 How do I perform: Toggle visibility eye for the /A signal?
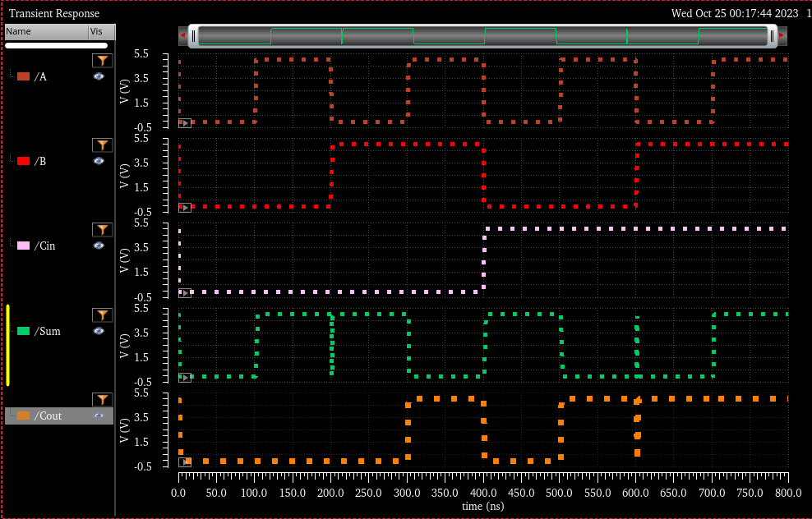coord(99,76)
